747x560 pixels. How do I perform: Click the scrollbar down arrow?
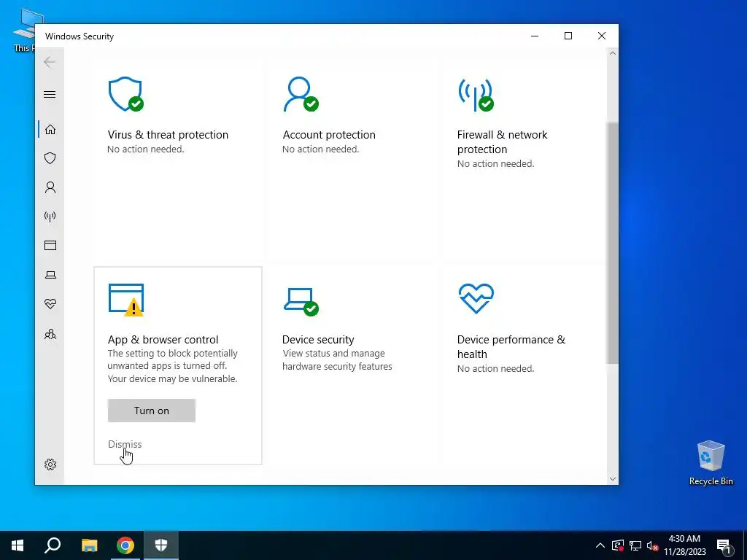(x=613, y=479)
